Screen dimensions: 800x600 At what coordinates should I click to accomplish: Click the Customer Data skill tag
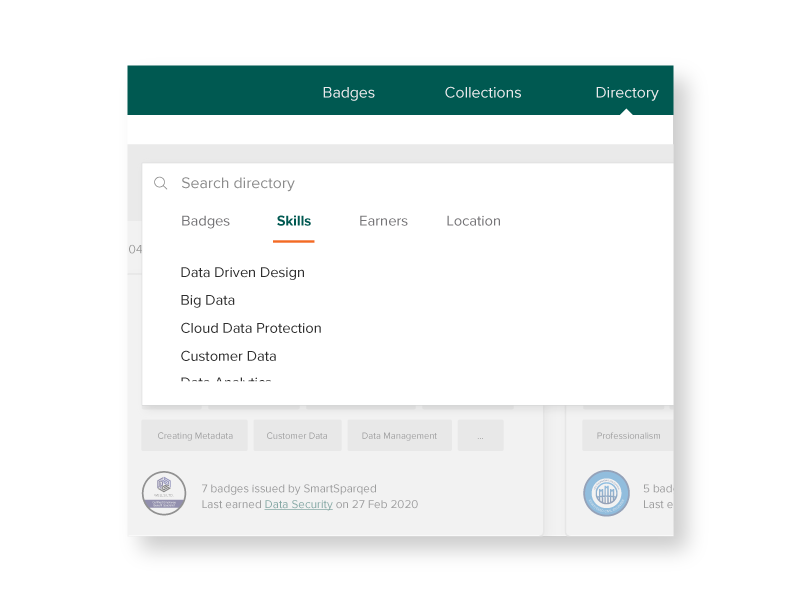(297, 435)
